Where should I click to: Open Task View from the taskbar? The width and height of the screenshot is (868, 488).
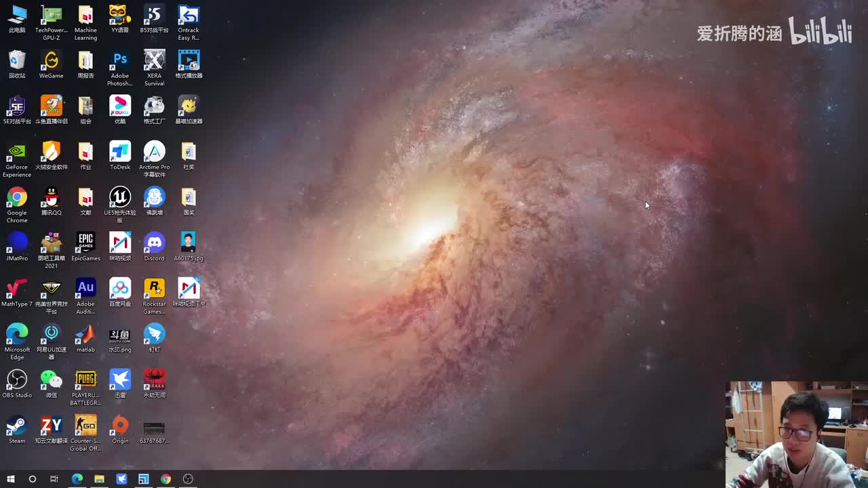click(x=54, y=479)
